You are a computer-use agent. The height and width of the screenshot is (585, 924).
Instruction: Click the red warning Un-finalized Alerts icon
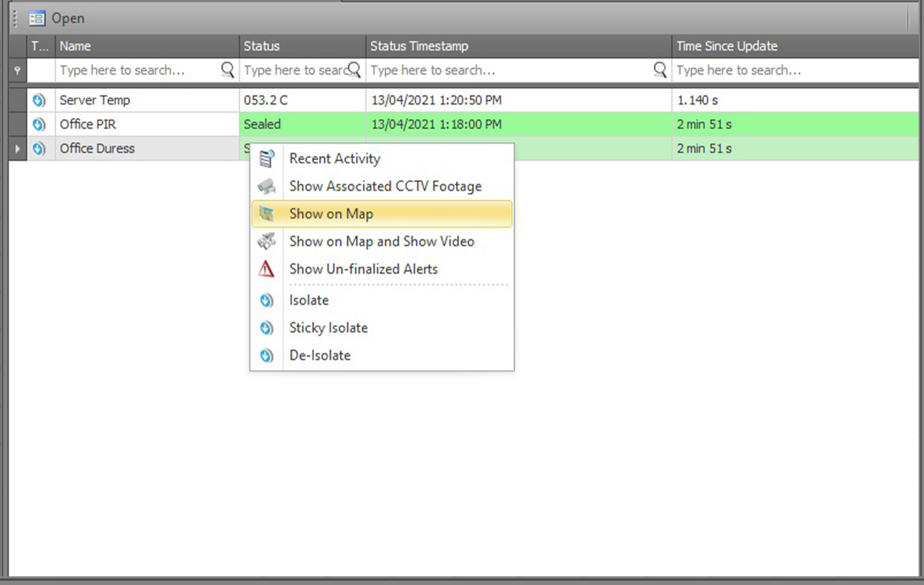[x=266, y=269]
